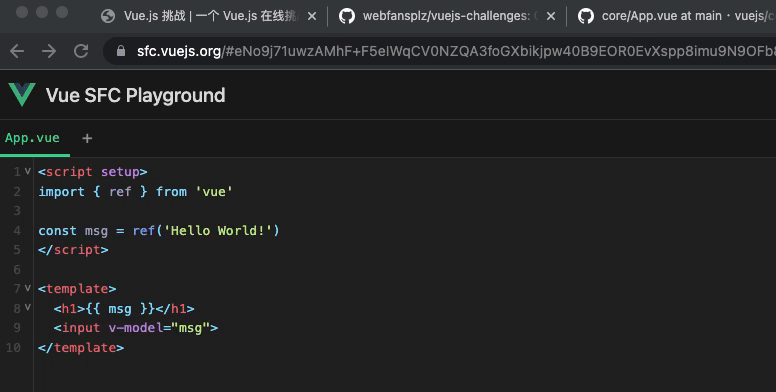Click the v-model attribute on line 9
The height and width of the screenshot is (392, 776).
[x=136, y=328]
